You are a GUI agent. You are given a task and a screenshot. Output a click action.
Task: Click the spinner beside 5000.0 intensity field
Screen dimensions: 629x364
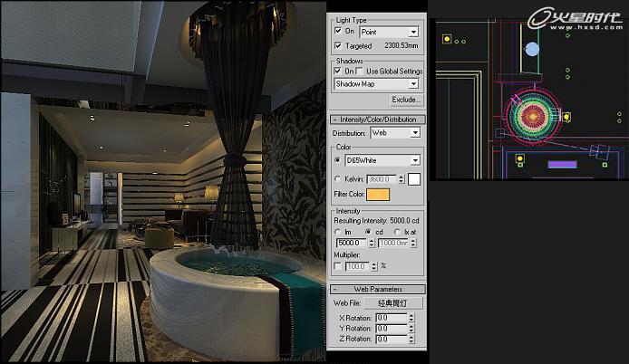coord(371,243)
